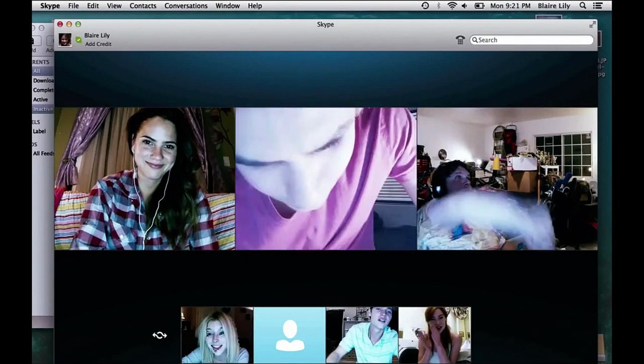Click the Blaire Lily user name in menu bar
644x364 pixels.
point(553,6)
